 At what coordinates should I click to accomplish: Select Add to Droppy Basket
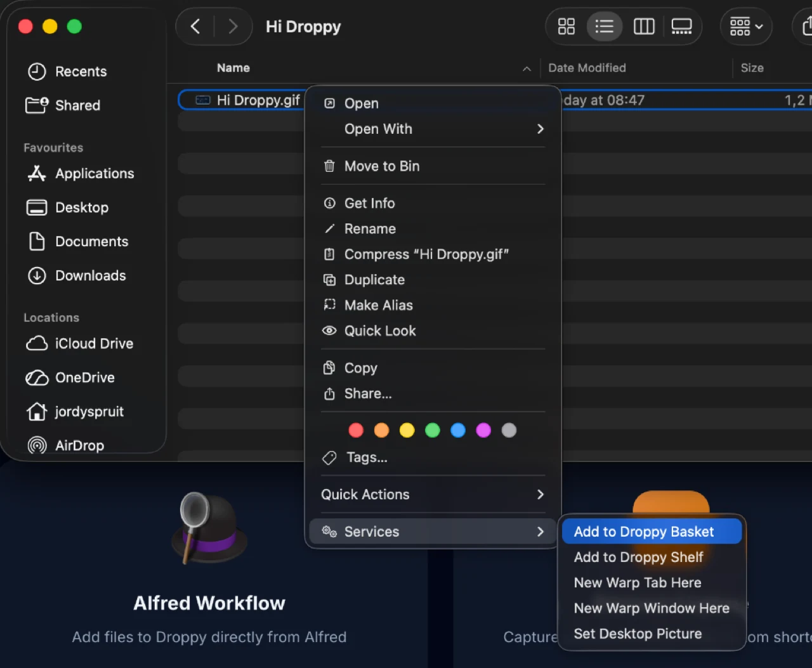click(652, 532)
